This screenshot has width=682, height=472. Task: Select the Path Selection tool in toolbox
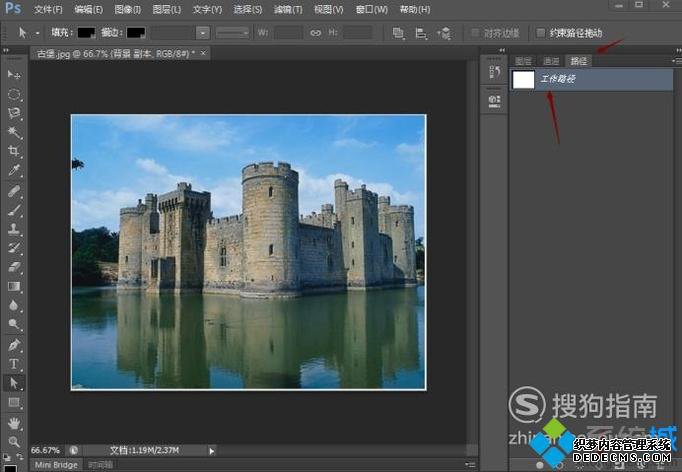click(14, 383)
